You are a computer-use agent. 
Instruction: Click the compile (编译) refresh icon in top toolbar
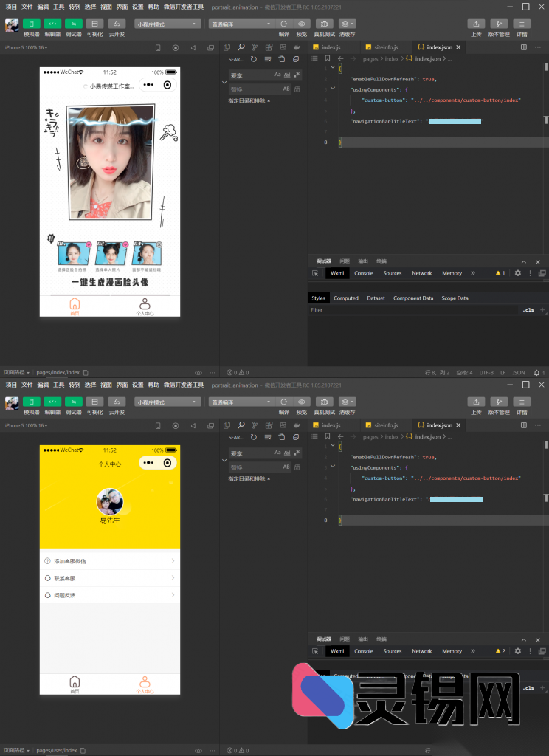click(x=284, y=24)
